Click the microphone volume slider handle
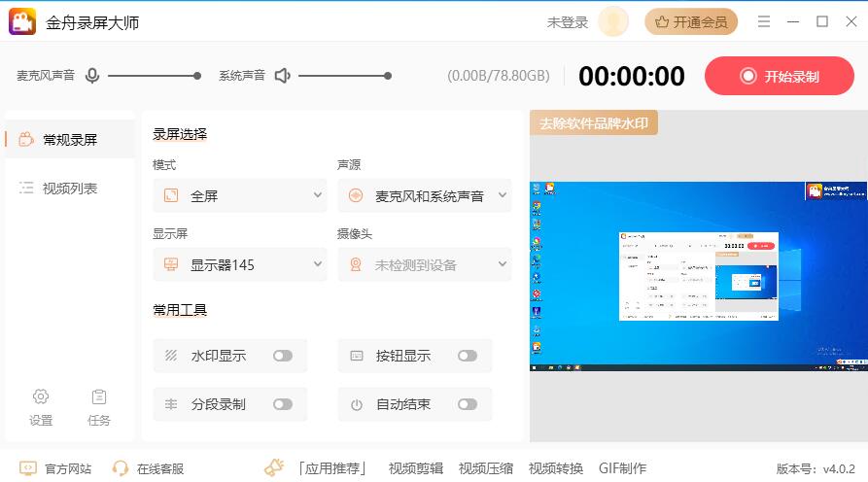 tap(197, 76)
